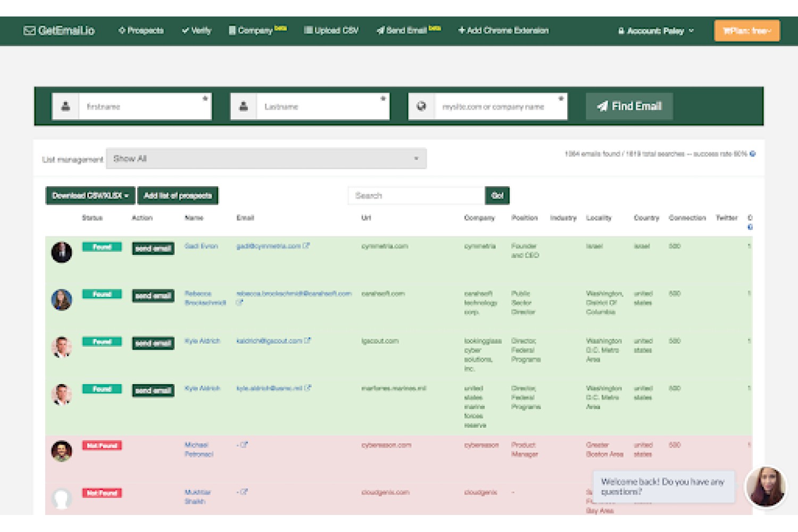Click Add Chrome Extension

coord(503,30)
